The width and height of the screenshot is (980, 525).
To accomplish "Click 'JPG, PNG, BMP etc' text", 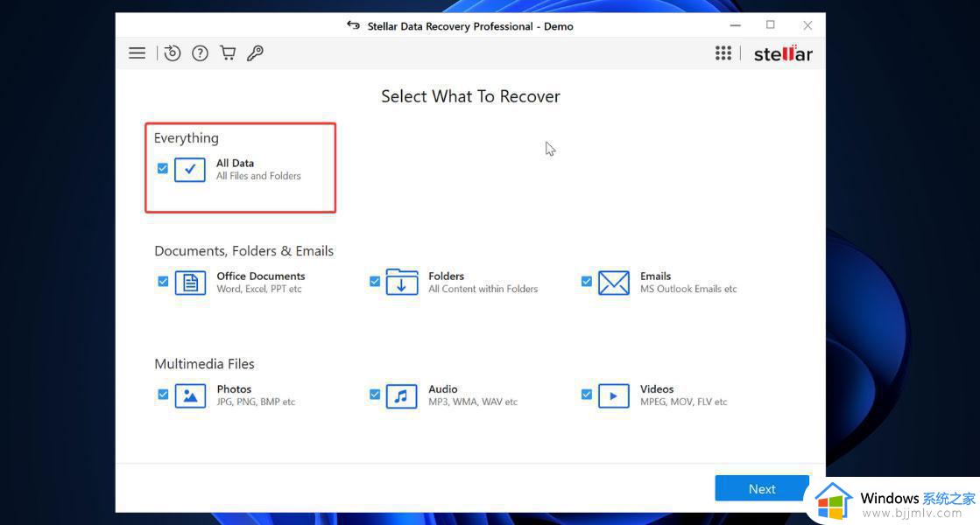I will 256,402.
